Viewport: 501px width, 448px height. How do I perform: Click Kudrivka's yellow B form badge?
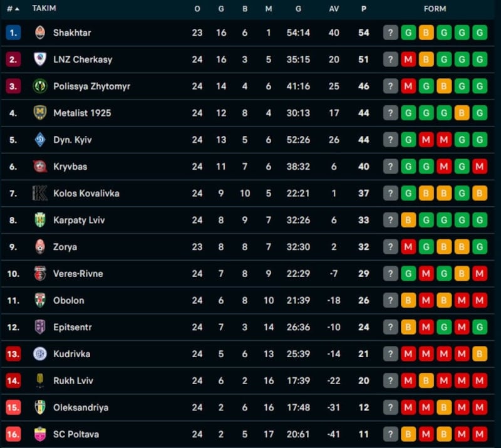point(480,354)
